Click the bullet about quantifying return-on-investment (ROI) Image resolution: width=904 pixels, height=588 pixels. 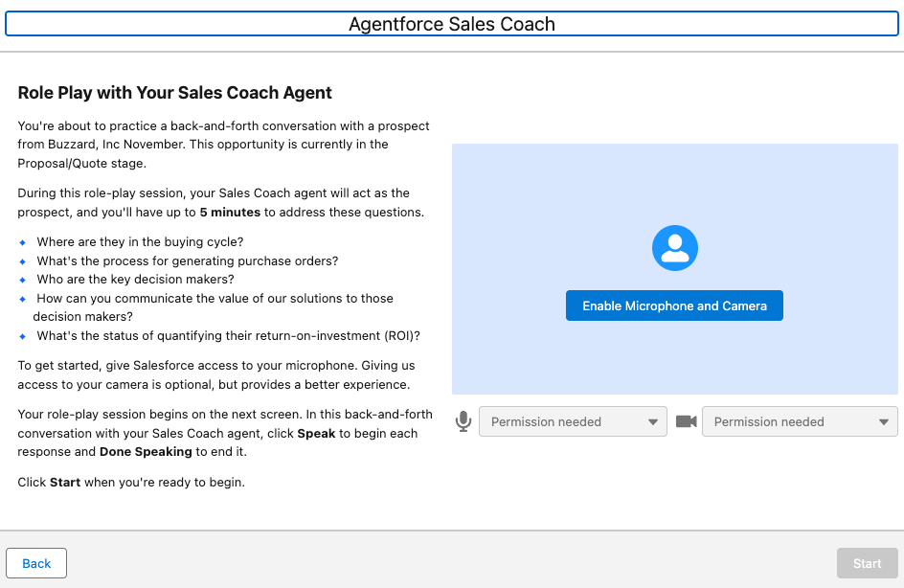(228, 335)
